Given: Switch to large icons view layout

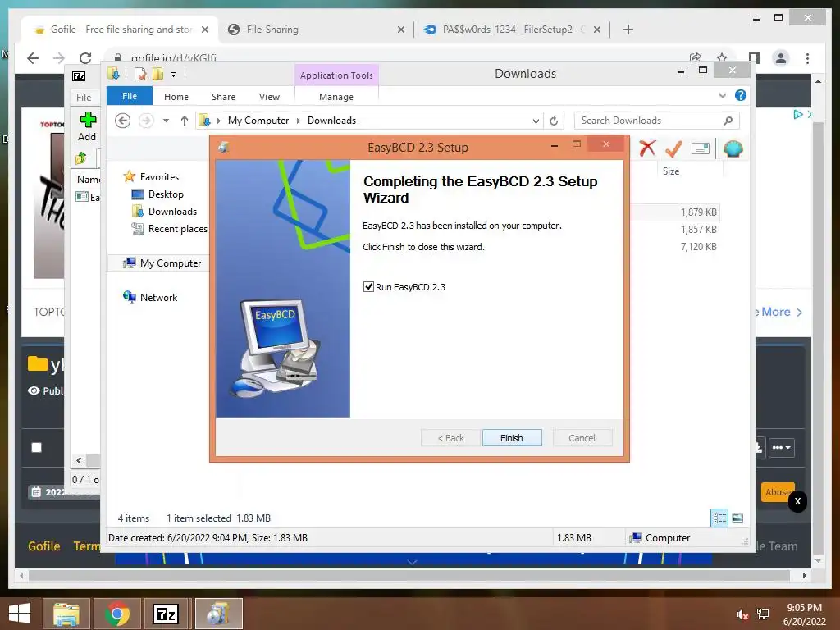Looking at the screenshot, I should point(737,518).
